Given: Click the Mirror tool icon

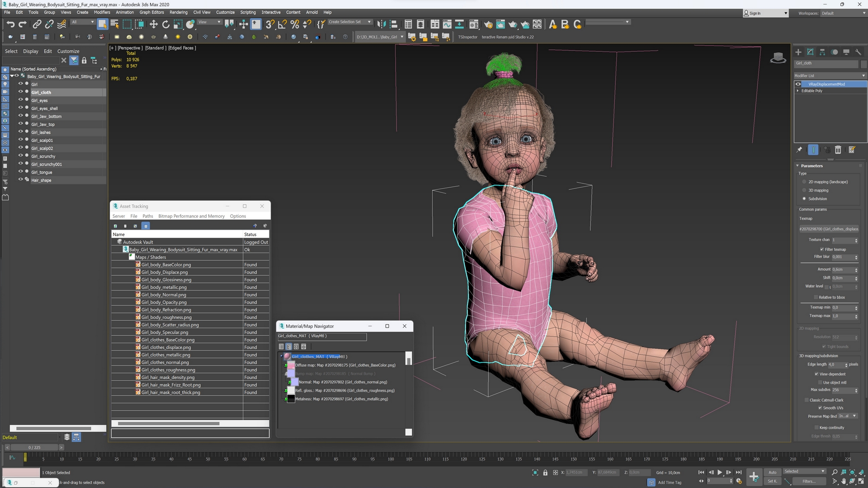Looking at the screenshot, I should pos(382,24).
